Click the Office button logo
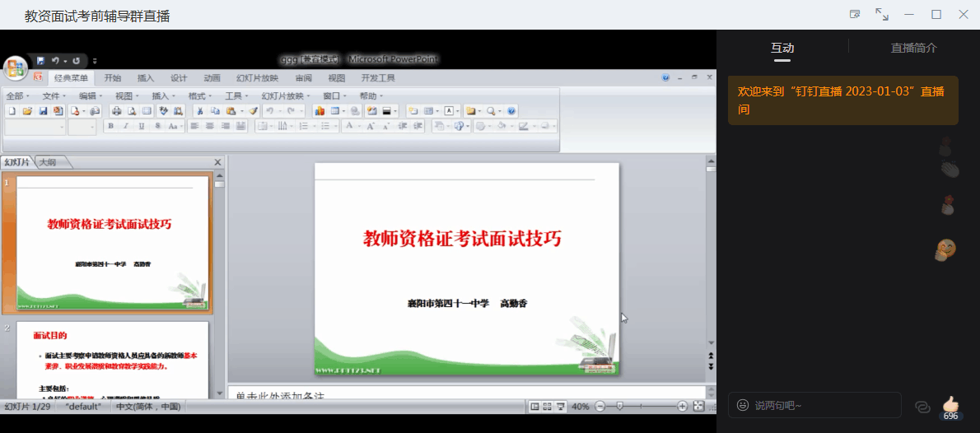Screen dimensions: 980x433 point(15,68)
